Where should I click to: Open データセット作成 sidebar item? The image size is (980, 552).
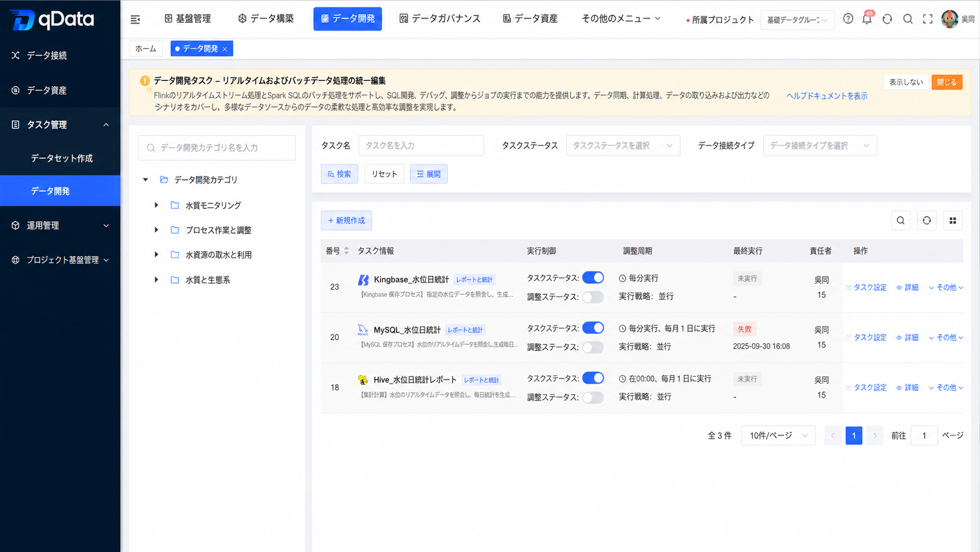pyautogui.click(x=60, y=158)
